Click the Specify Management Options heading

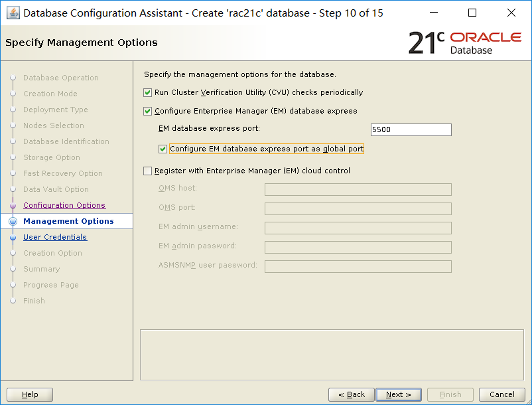[x=82, y=42]
